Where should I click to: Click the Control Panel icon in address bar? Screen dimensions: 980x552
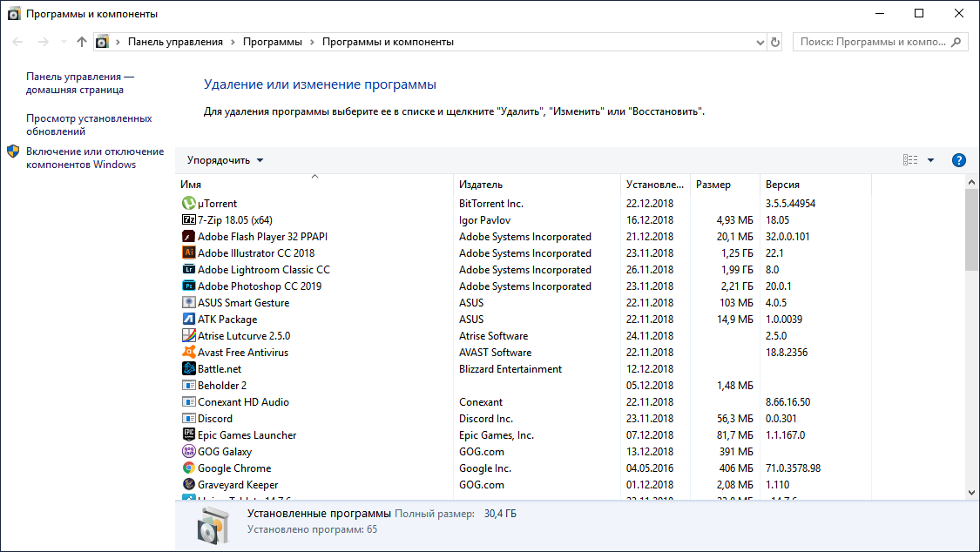(x=102, y=42)
